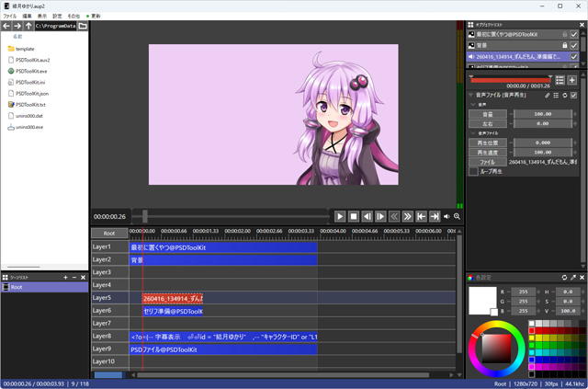
Task: Close the object list panel
Action: click(x=582, y=25)
